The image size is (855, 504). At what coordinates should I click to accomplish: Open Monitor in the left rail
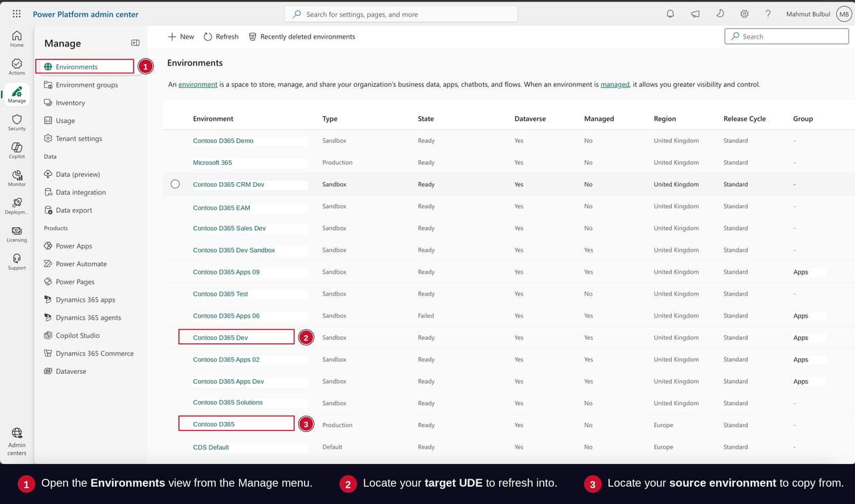tap(17, 178)
